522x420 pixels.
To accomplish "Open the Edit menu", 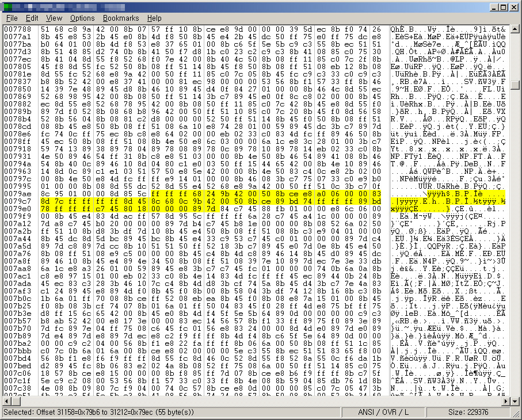I will click(32, 18).
